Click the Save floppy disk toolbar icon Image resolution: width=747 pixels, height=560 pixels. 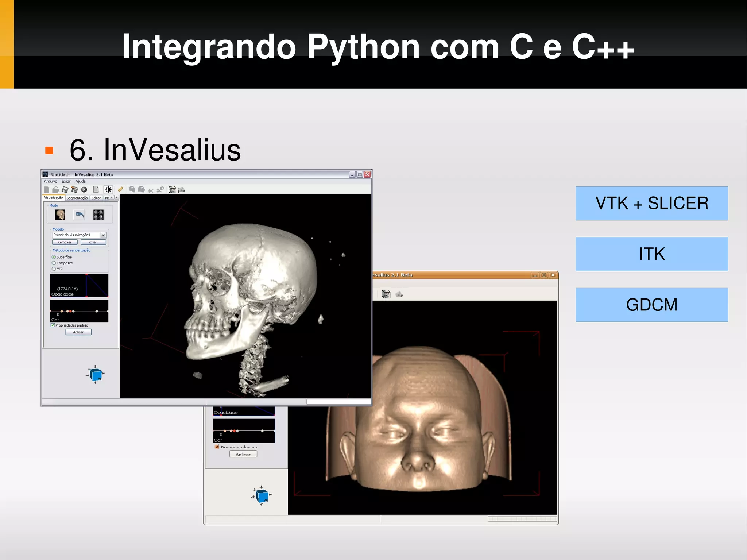coord(65,190)
